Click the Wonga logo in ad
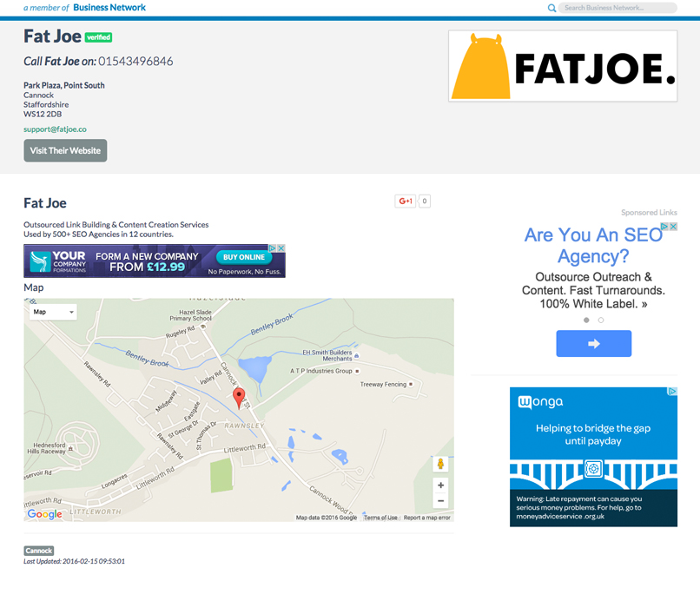 (540, 402)
